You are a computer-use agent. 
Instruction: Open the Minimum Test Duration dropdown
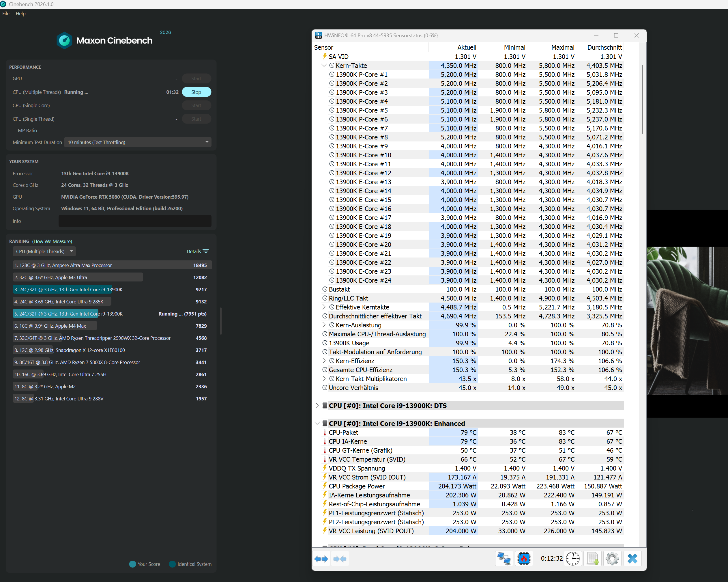[x=138, y=142]
